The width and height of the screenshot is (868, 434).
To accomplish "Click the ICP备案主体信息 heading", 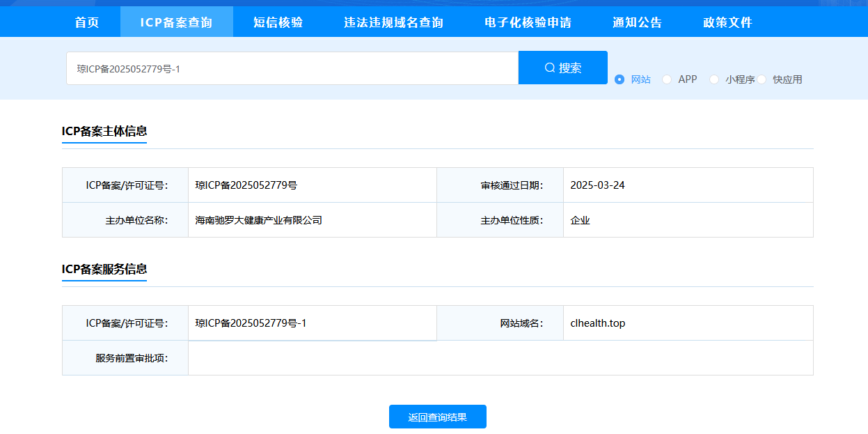I will coord(104,131).
